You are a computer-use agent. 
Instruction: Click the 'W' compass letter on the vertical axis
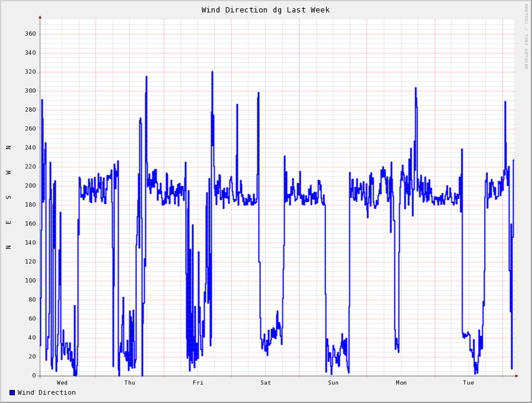click(x=8, y=172)
